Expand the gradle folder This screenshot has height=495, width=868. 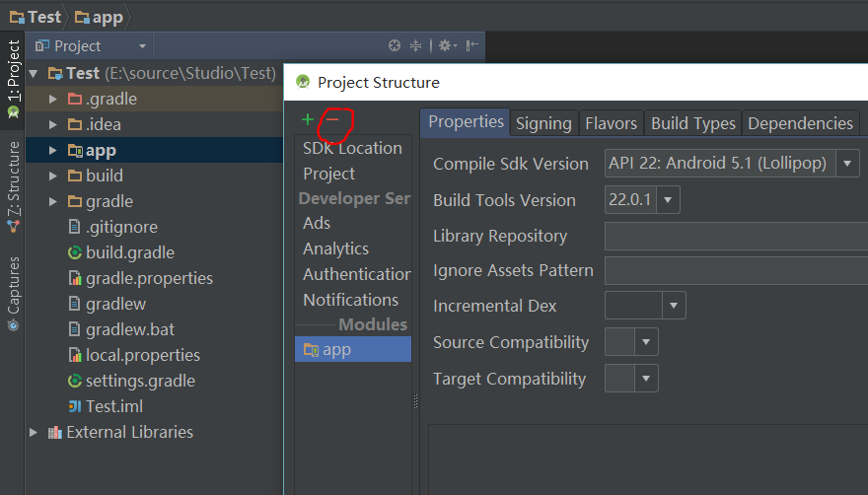(52, 201)
